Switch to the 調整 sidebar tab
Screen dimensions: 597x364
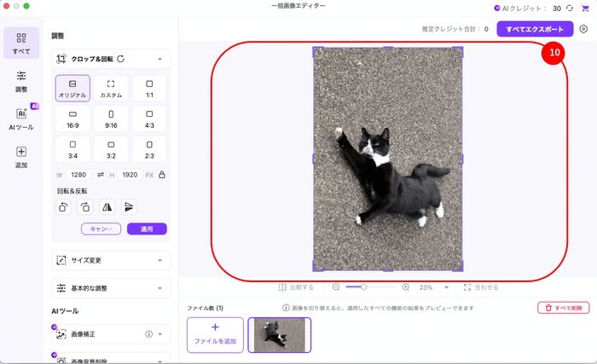pyautogui.click(x=21, y=81)
